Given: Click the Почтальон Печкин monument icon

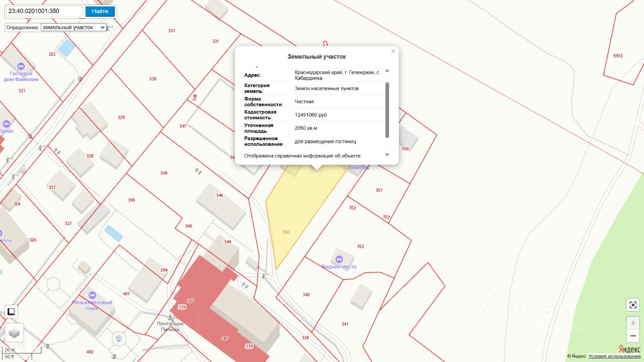Looking at the screenshot, I should pyautogui.click(x=171, y=318).
